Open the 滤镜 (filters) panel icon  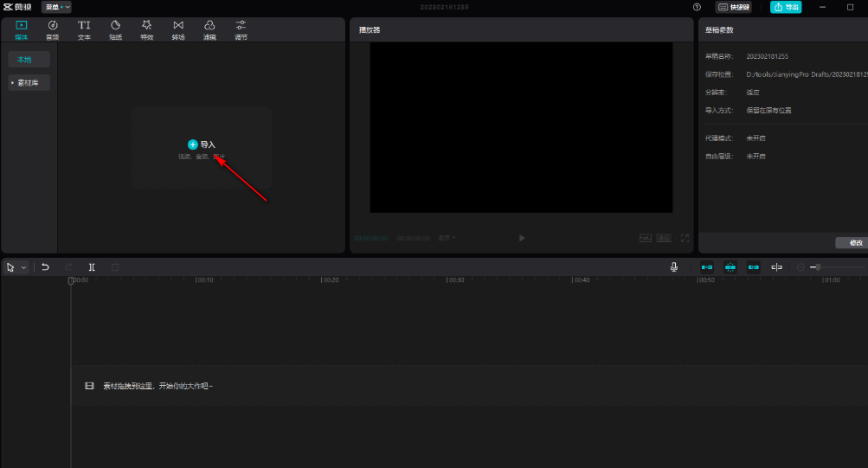tap(209, 29)
